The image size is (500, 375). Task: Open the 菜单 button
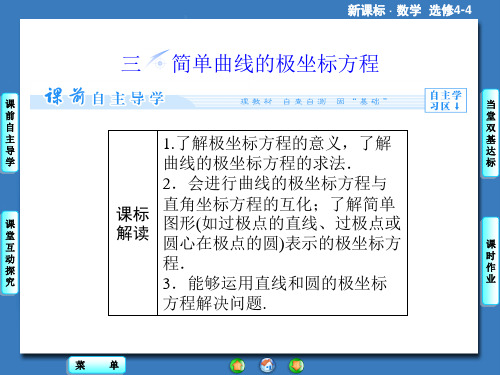97,365
